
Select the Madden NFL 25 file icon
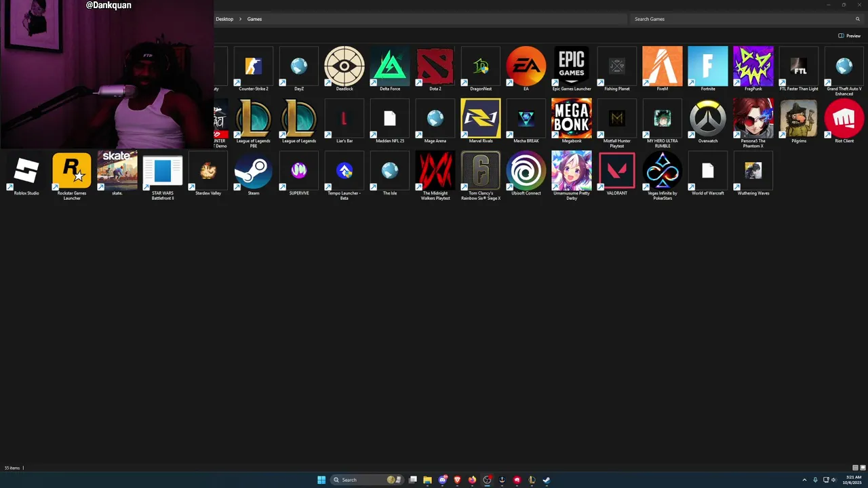(390, 121)
